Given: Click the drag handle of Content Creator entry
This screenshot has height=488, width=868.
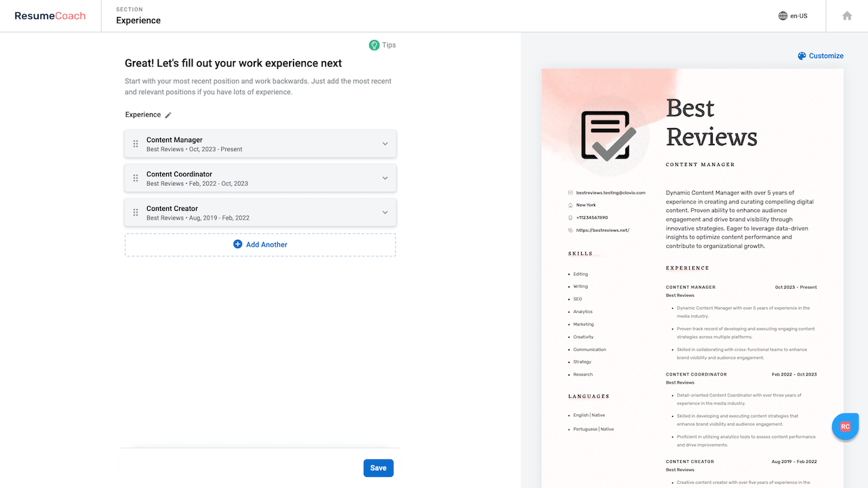Looking at the screenshot, I should point(136,212).
